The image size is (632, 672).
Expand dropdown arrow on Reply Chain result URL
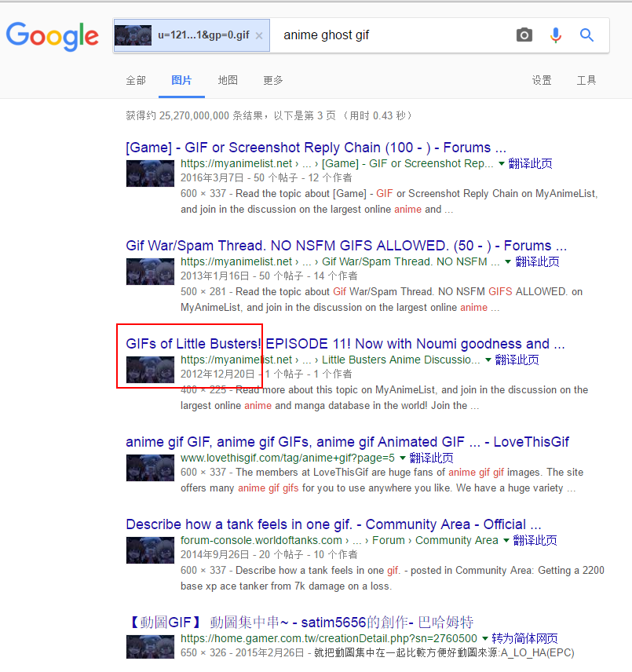(501, 164)
